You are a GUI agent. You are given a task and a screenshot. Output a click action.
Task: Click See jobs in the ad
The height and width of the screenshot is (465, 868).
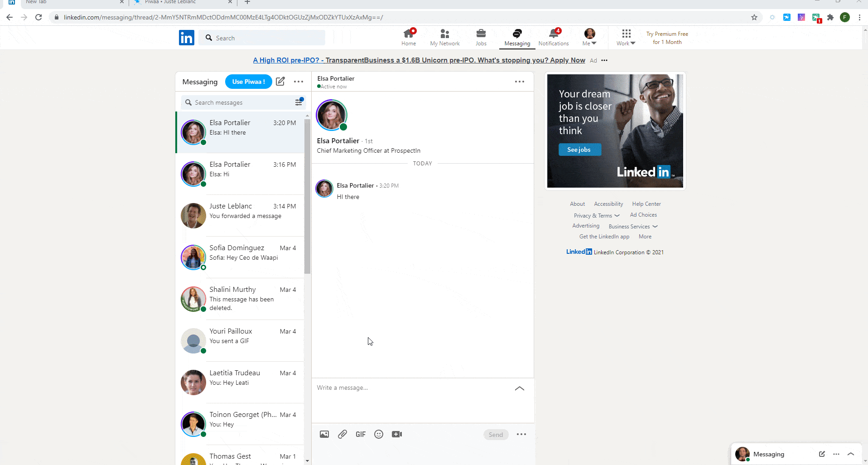(x=579, y=150)
